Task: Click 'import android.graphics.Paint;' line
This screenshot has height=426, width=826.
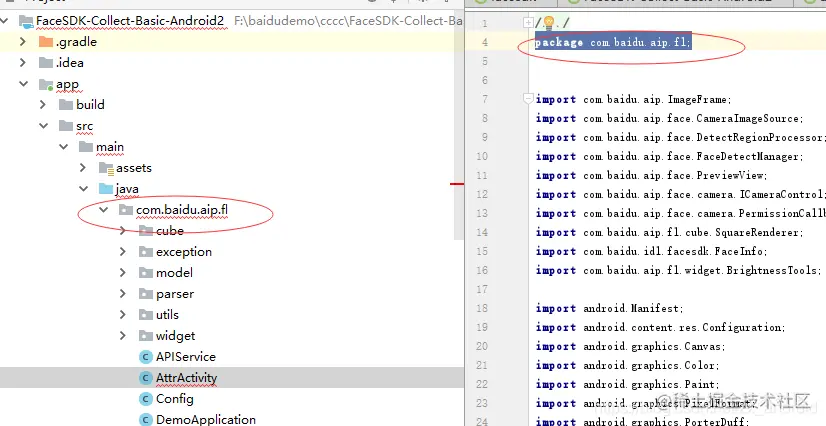Action: pos(628,384)
